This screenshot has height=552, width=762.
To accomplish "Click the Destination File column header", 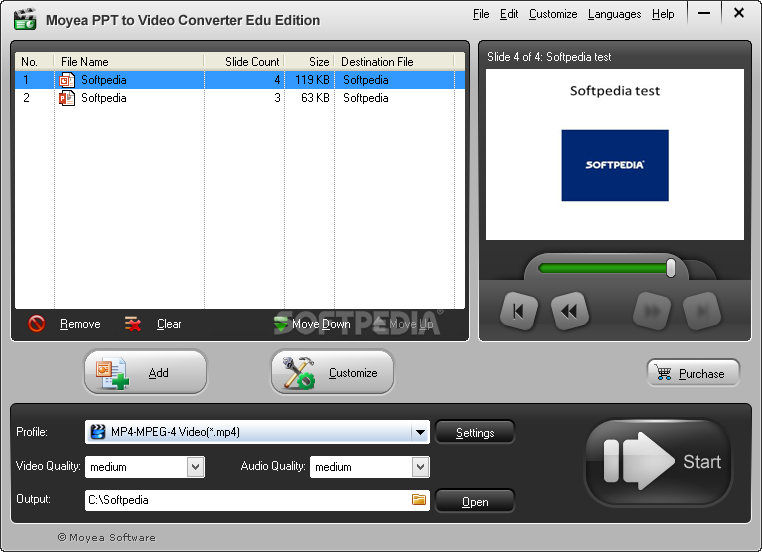I will click(x=394, y=62).
